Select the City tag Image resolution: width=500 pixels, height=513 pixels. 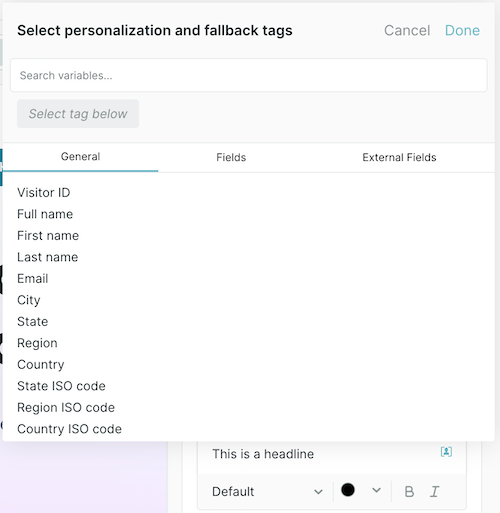(x=29, y=300)
